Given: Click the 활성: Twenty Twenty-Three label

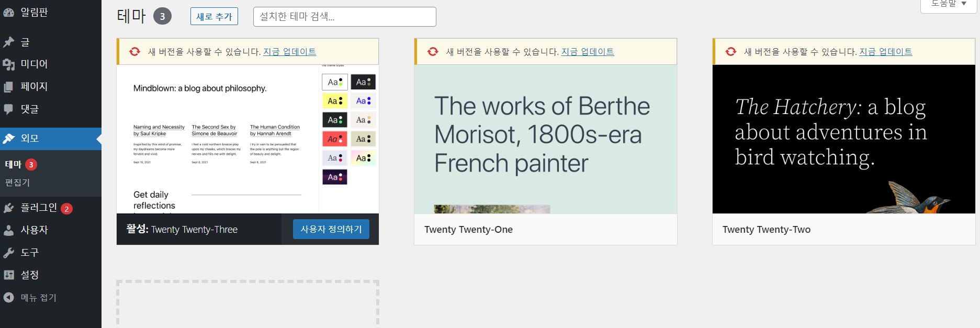Looking at the screenshot, I should 182,229.
